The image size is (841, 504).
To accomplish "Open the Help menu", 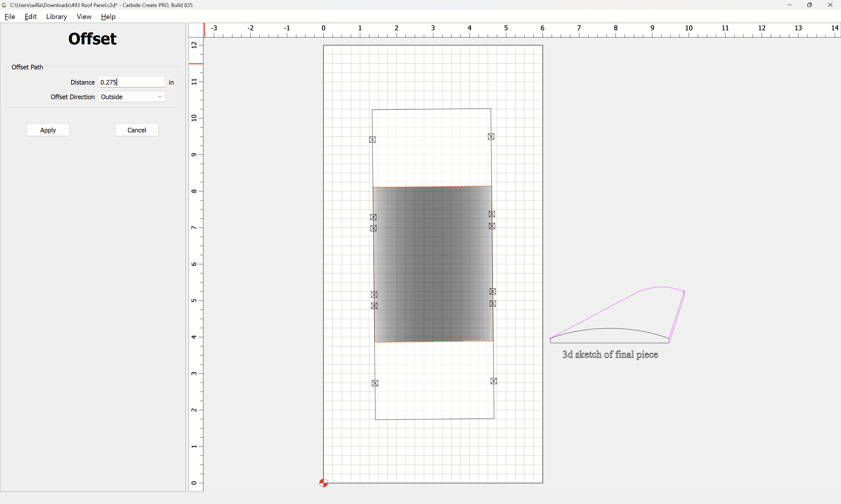I will (108, 17).
